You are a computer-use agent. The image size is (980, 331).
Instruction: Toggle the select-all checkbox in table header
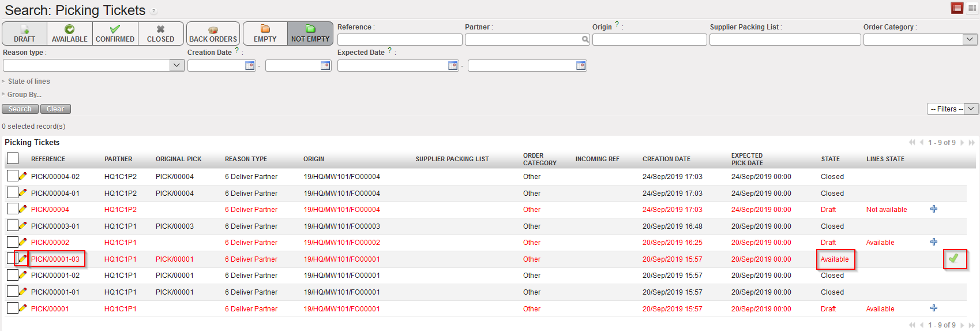point(13,158)
